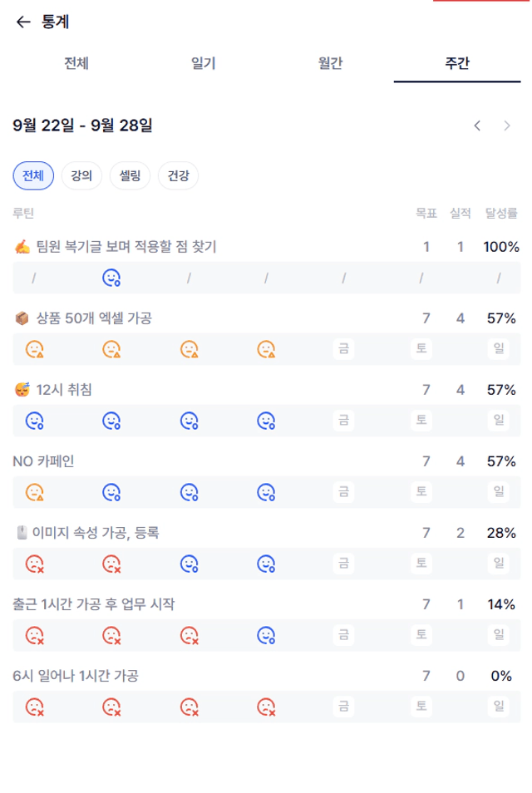The image size is (532, 793).
Task: Click the orange face under NO 카페인
Action: [x=34, y=492]
